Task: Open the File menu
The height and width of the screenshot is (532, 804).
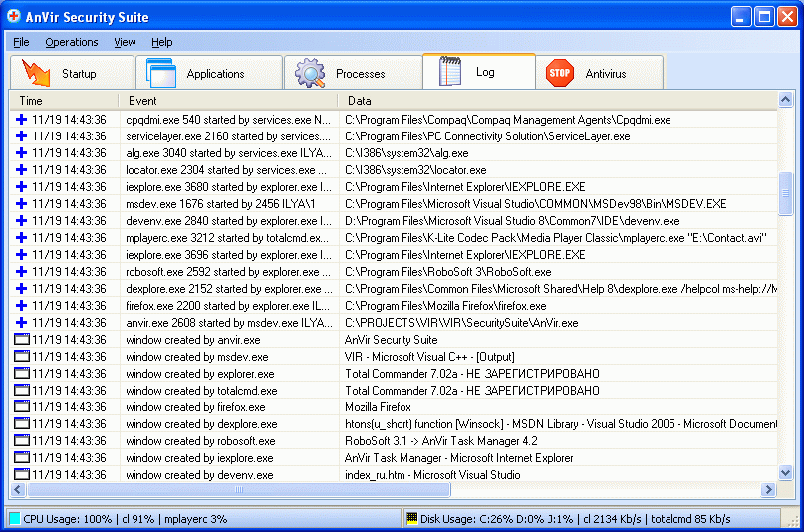Action: pyautogui.click(x=21, y=42)
